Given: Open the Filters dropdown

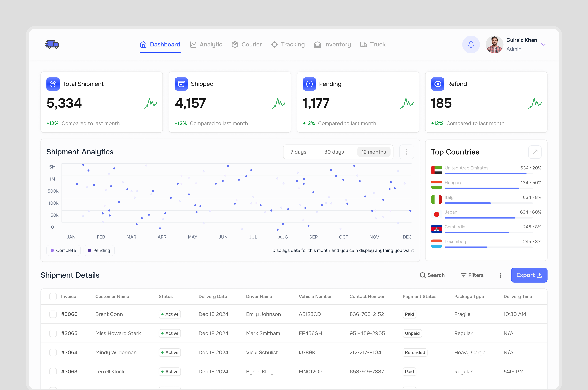Looking at the screenshot, I should click(x=472, y=275).
